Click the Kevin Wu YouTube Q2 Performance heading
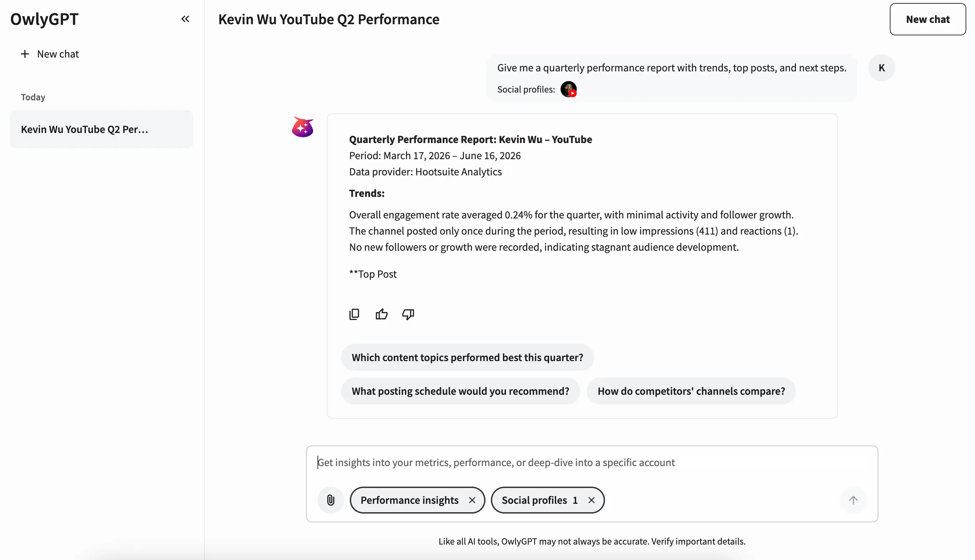Image resolution: width=975 pixels, height=560 pixels. tap(329, 19)
